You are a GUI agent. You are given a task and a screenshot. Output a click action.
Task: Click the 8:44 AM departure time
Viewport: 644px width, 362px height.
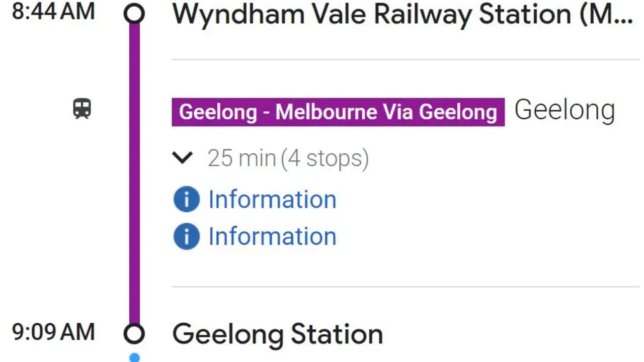53,12
